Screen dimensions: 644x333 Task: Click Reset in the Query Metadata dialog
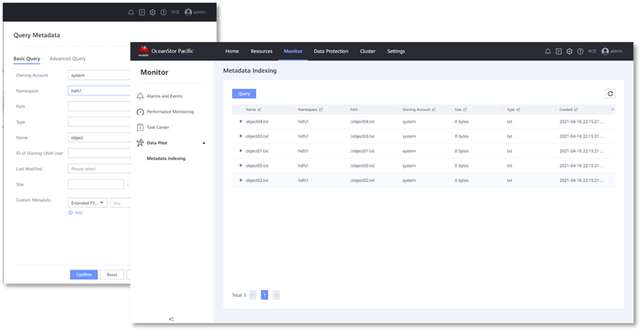tap(112, 275)
